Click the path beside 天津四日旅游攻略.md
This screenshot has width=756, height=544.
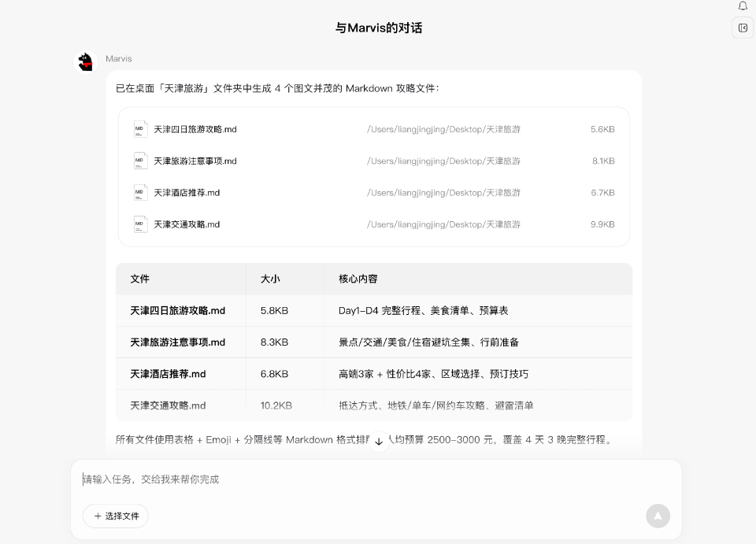(443, 129)
